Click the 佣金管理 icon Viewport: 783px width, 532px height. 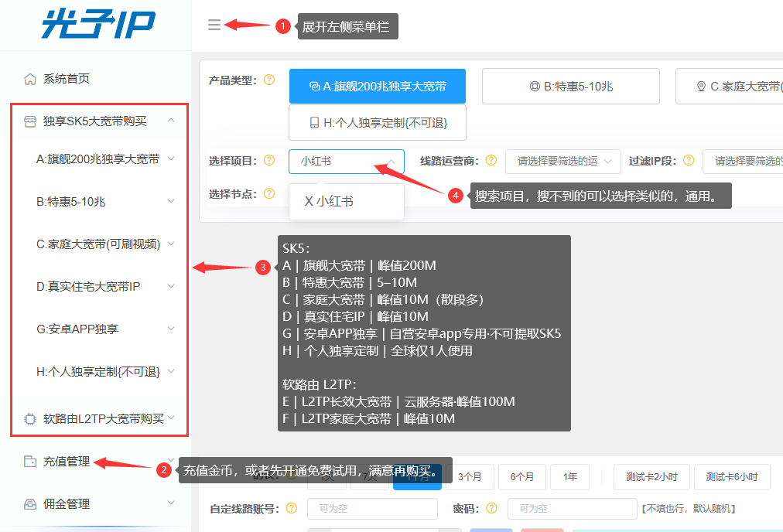[30, 504]
